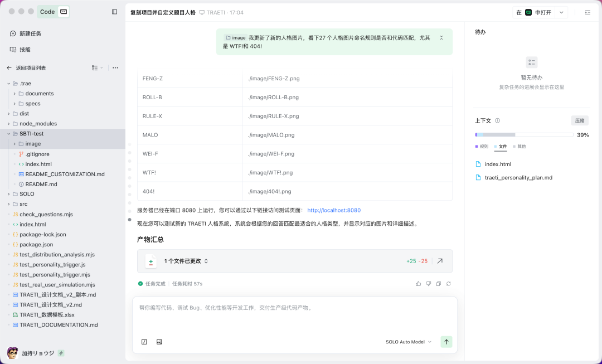The height and width of the screenshot is (364, 602).
Task: Click the thumbs-down feedback icon
Action: [428, 284]
